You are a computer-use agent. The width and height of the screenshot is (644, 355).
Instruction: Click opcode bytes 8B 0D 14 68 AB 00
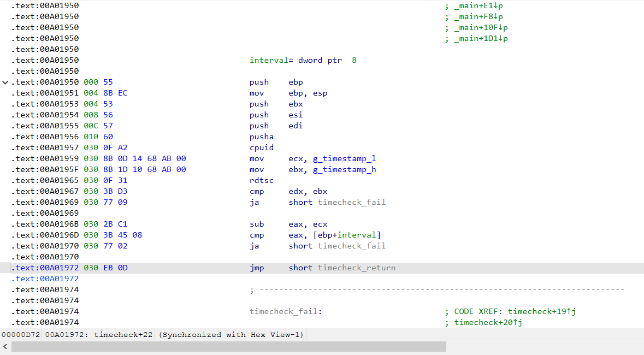click(x=145, y=158)
